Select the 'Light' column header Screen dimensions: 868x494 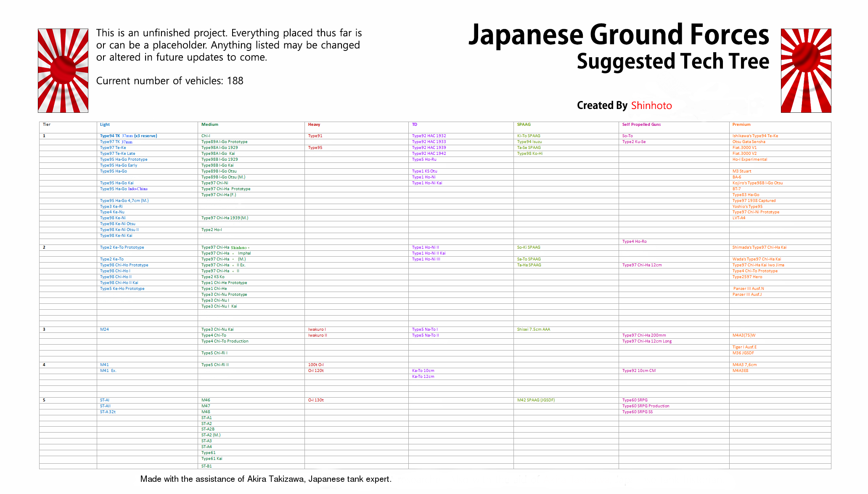point(105,125)
